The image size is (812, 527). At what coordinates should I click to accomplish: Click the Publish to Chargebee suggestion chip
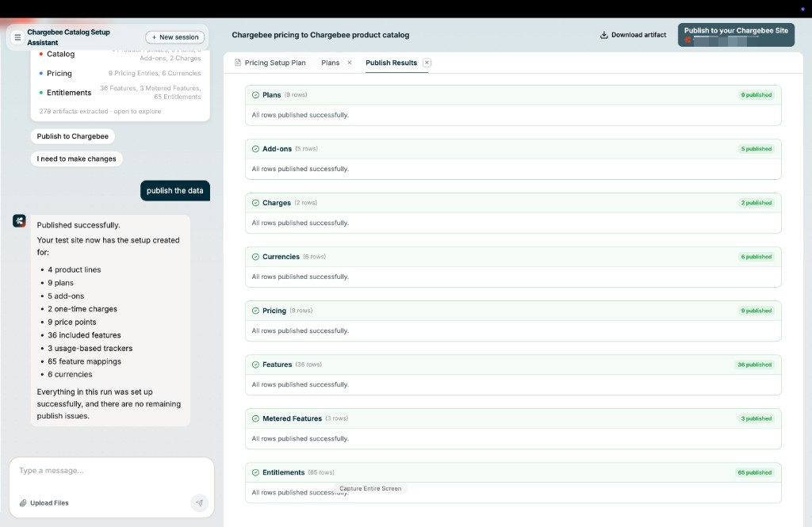click(x=72, y=136)
